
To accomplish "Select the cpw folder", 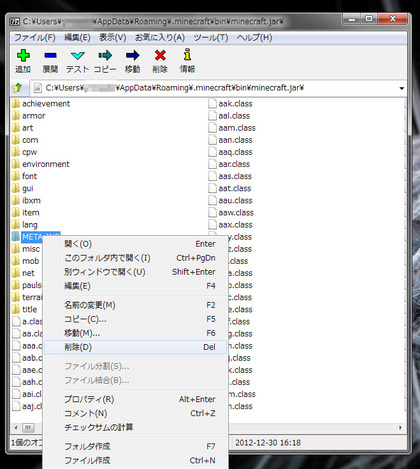I will (25, 152).
